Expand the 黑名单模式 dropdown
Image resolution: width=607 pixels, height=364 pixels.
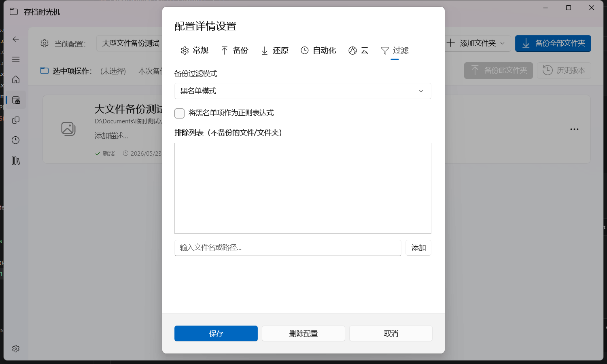pyautogui.click(x=303, y=91)
